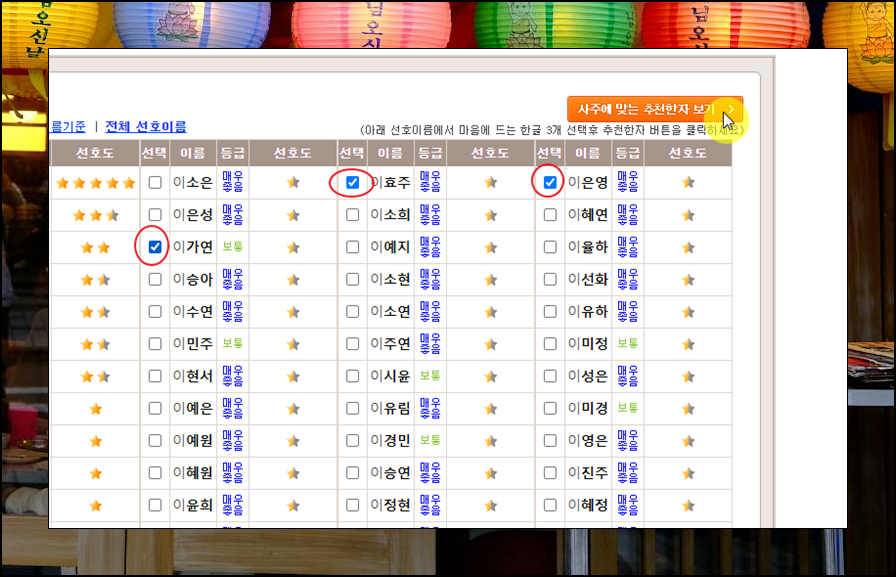This screenshot has height=577, width=896.
Task: Click the orange 사주에 맞는 추천한자 보기 button
Action: [655, 109]
